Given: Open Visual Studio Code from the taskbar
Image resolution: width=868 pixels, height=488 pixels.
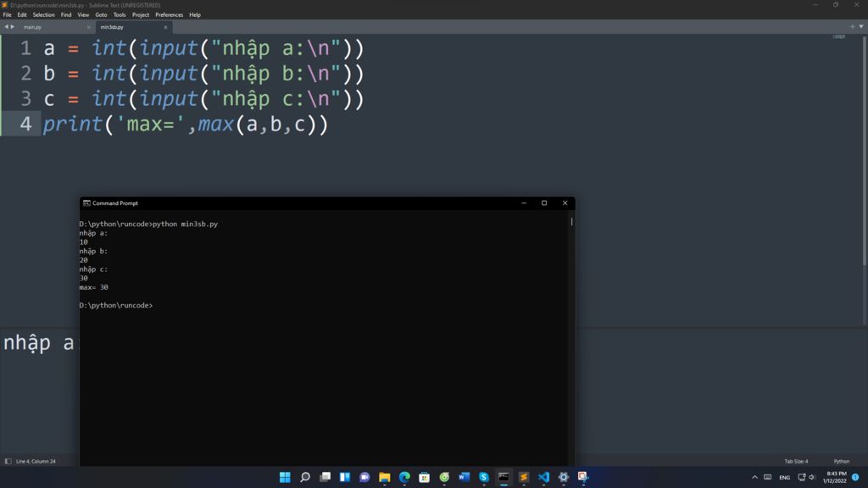Looking at the screenshot, I should (x=543, y=477).
